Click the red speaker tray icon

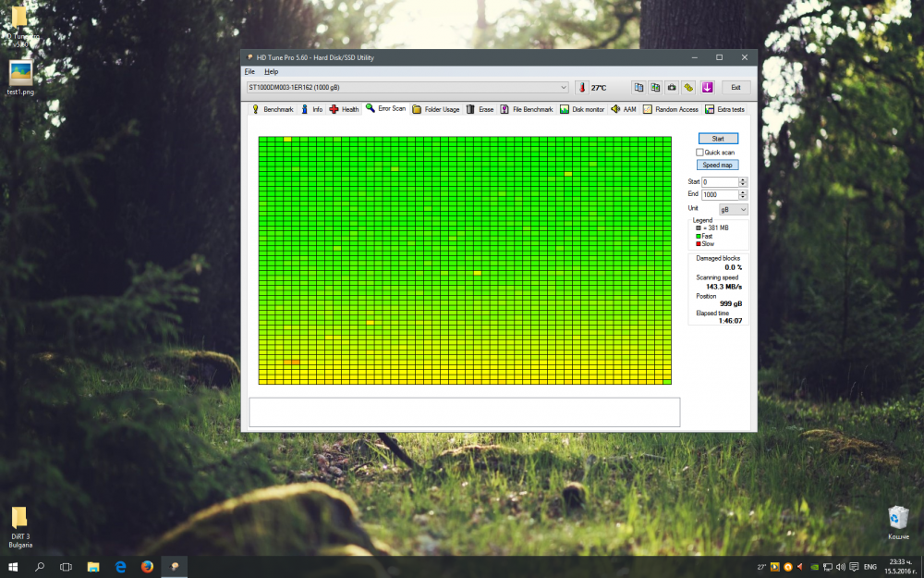pyautogui.click(x=800, y=567)
